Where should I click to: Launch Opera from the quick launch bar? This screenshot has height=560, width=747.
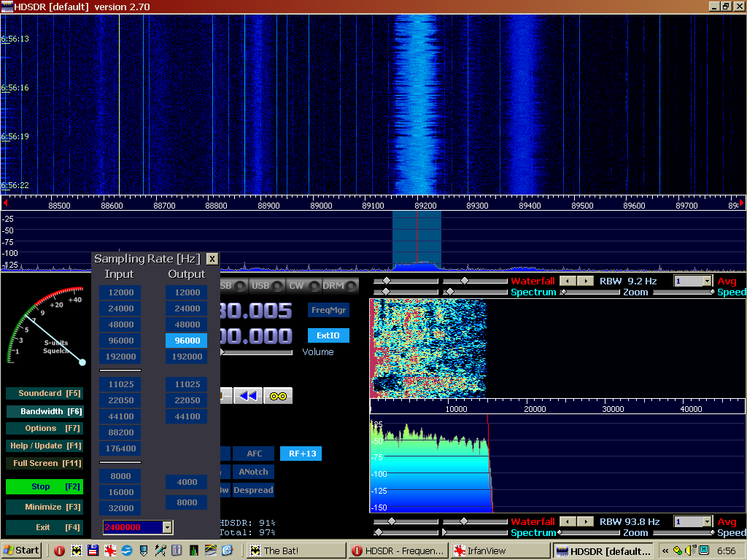60,551
